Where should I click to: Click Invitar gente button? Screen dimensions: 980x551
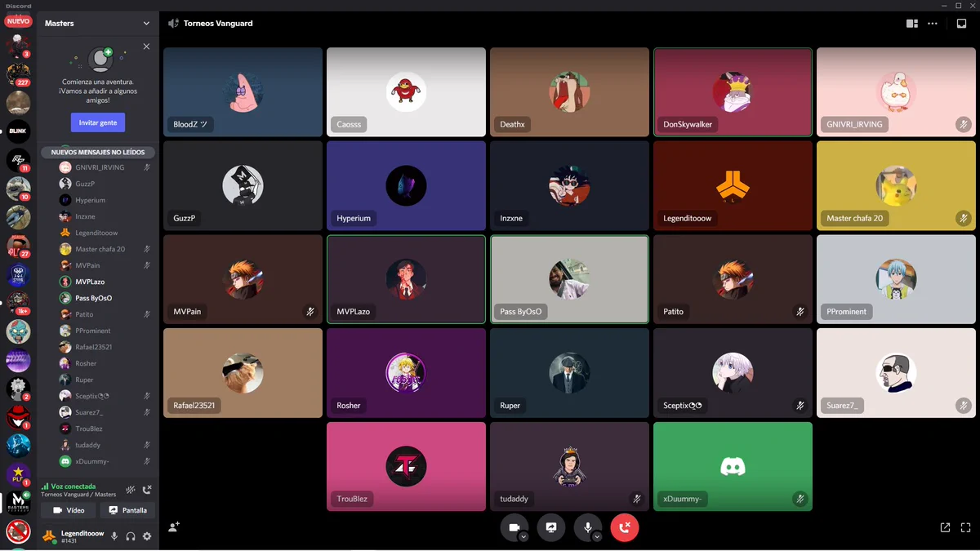point(98,122)
